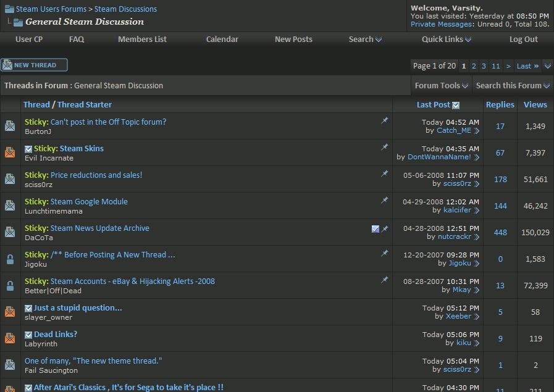Image resolution: width=554 pixels, height=392 pixels.
Task: Jump to first new post in Steam Skins
Action: pos(28,149)
